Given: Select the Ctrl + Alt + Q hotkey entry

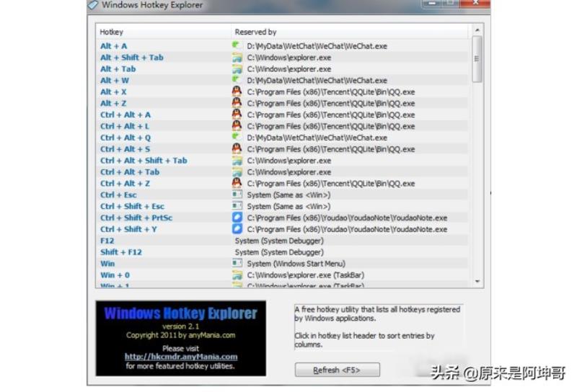Looking at the screenshot, I should coord(125,138).
